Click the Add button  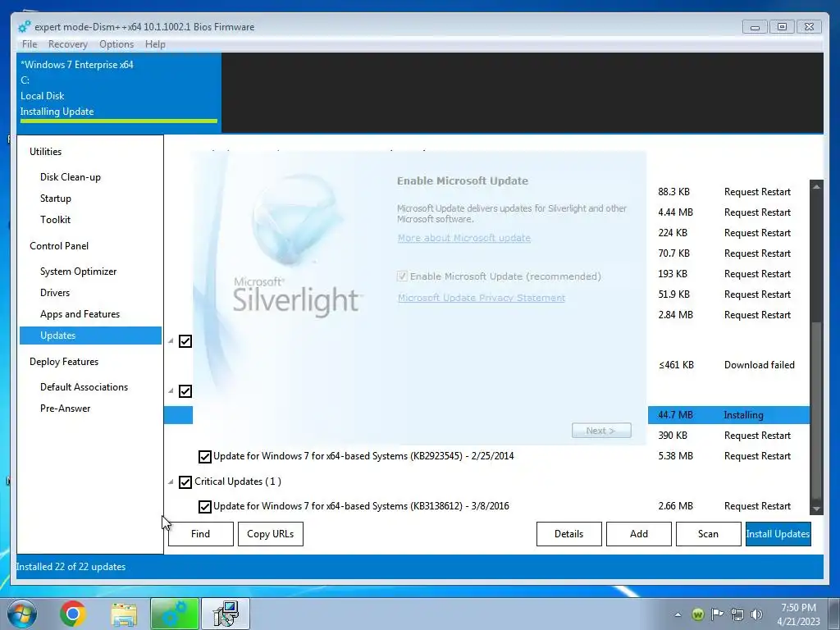click(638, 534)
